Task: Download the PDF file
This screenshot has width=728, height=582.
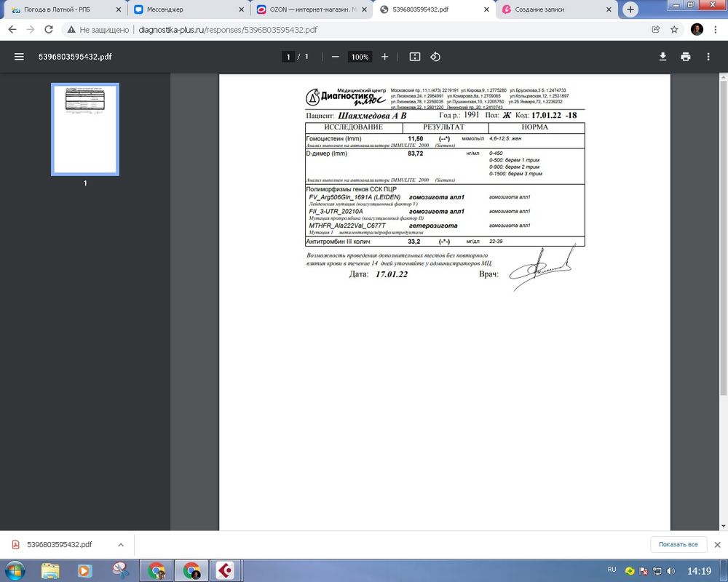Action: (x=663, y=57)
